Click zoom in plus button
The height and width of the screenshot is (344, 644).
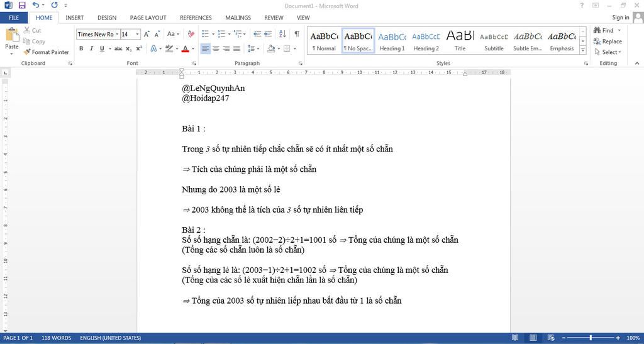click(618, 338)
